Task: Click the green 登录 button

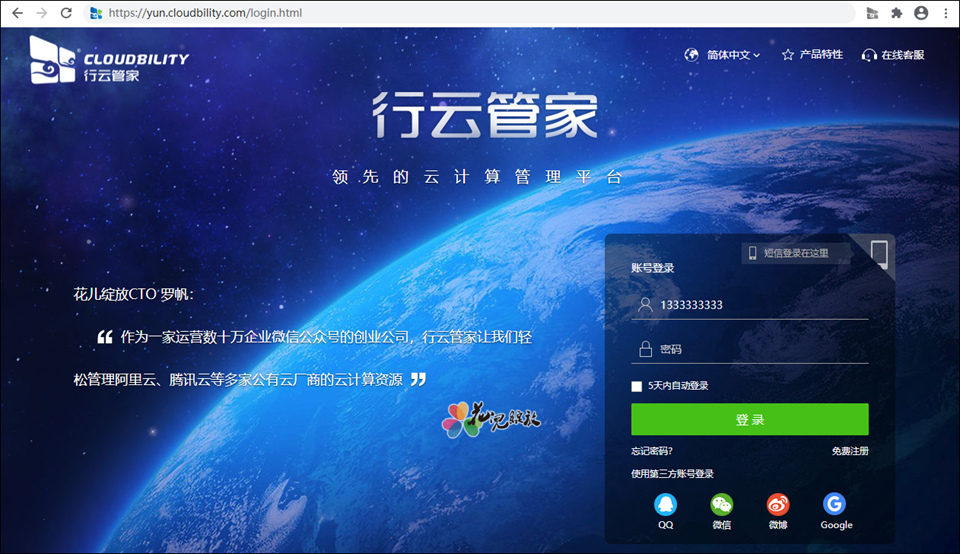Action: [749, 419]
